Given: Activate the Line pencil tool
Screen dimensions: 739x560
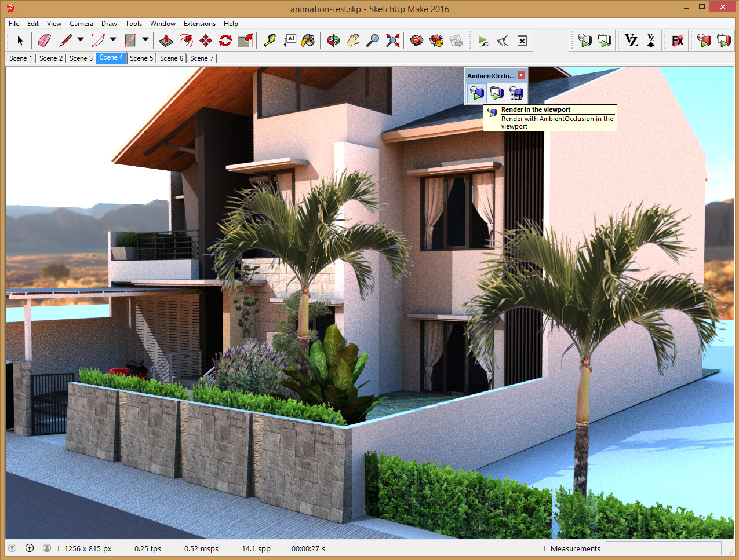Looking at the screenshot, I should (65, 41).
